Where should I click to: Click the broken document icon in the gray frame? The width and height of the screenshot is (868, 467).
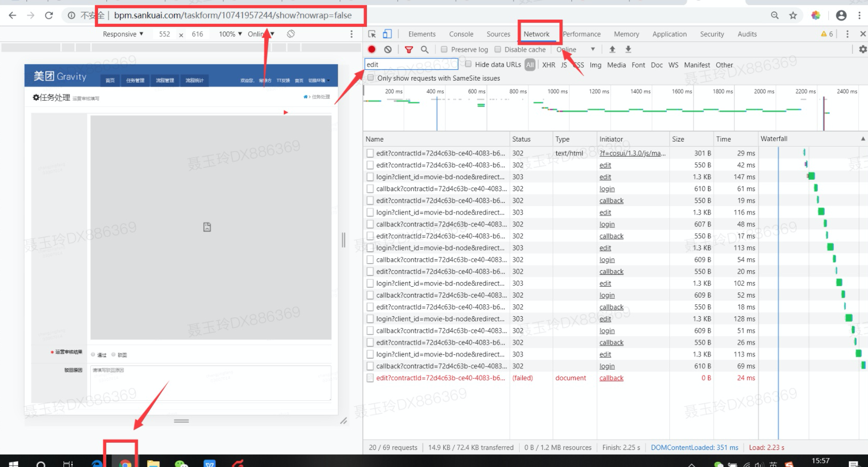coord(207,227)
